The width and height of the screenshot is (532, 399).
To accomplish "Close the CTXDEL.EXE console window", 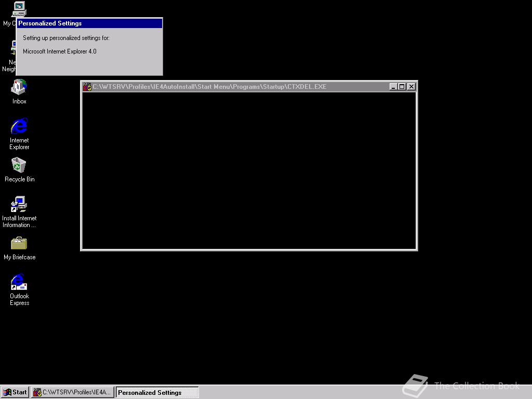I will (411, 87).
